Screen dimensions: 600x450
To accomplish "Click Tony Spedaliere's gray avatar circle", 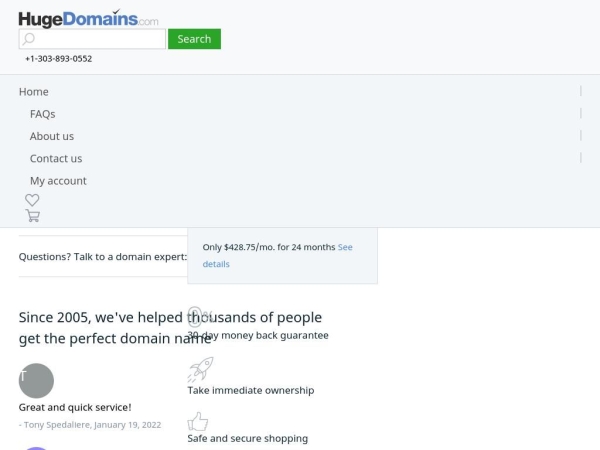I will point(36,380).
